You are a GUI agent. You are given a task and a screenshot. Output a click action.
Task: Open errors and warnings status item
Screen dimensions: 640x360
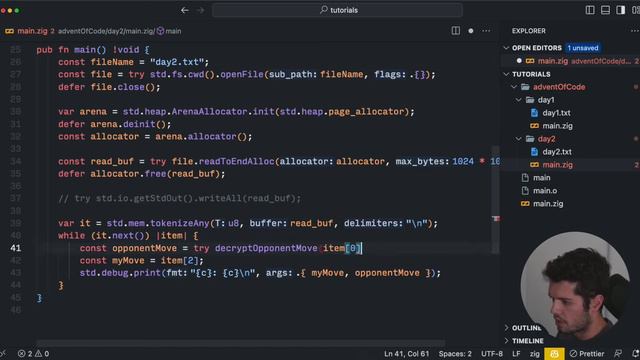coord(33,353)
